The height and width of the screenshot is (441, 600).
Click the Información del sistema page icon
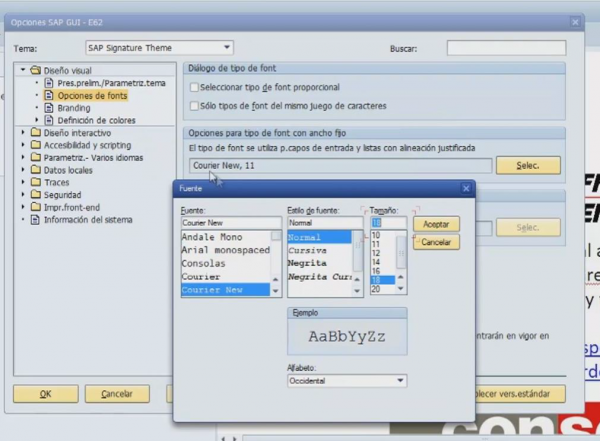(35, 219)
